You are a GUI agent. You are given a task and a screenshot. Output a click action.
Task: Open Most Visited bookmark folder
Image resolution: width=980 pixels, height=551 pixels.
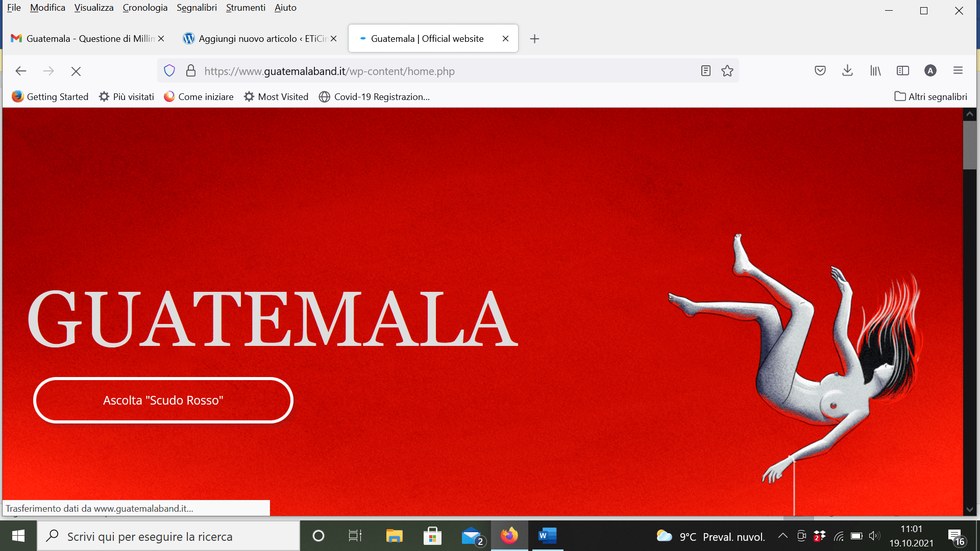click(276, 97)
